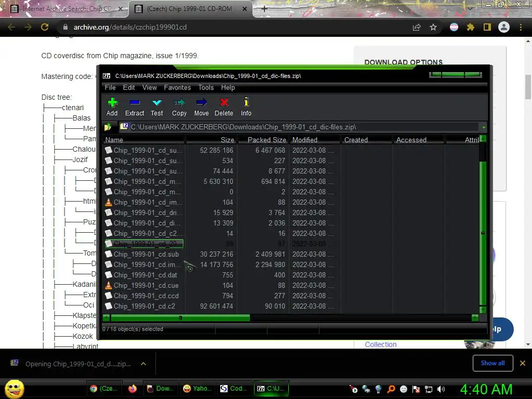This screenshot has height=399, width=532.
Task: Open the Help menu in 7-Zip
Action: pyautogui.click(x=228, y=87)
